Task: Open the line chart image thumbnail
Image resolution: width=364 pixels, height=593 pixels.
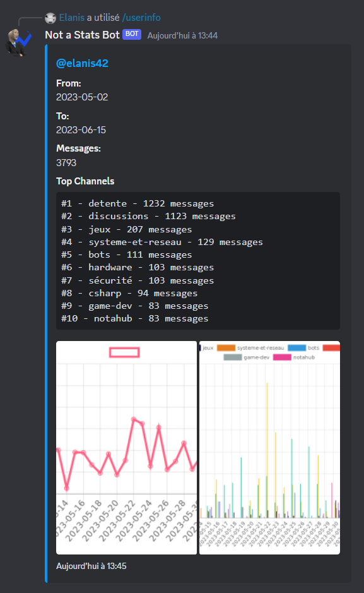Action: 127,448
